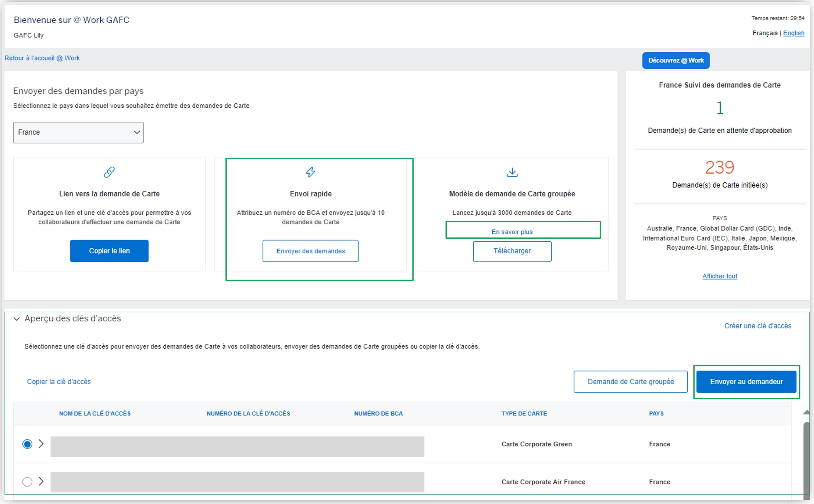Viewport: 814px width, 504px height.
Task: Click the link icon above Lien vers la demande de Carte
Action: coord(109,172)
